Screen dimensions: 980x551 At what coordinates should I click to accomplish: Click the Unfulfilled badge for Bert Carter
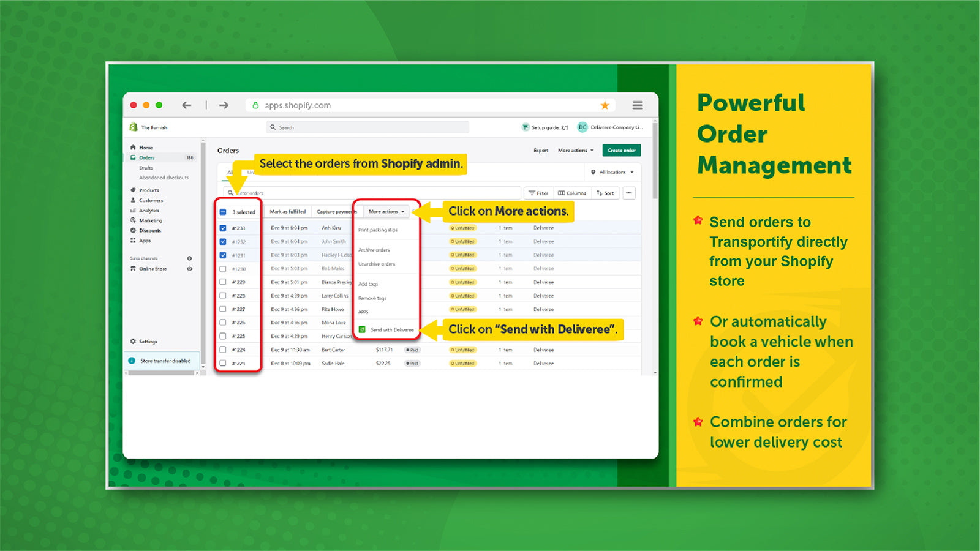(463, 350)
